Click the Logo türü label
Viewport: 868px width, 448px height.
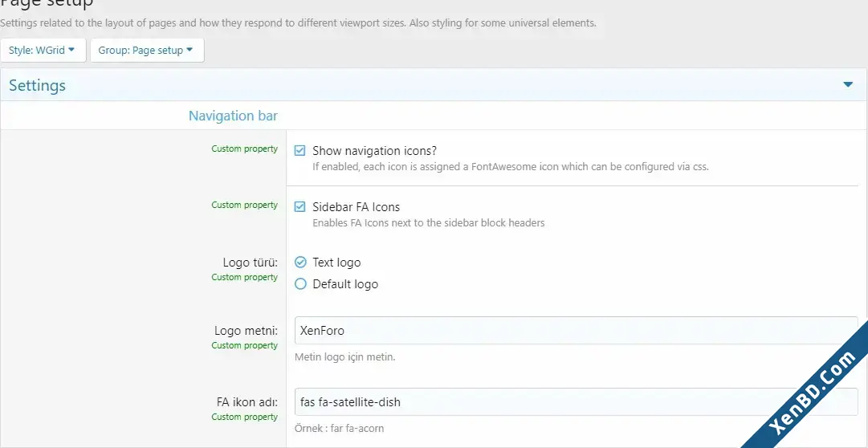point(251,263)
